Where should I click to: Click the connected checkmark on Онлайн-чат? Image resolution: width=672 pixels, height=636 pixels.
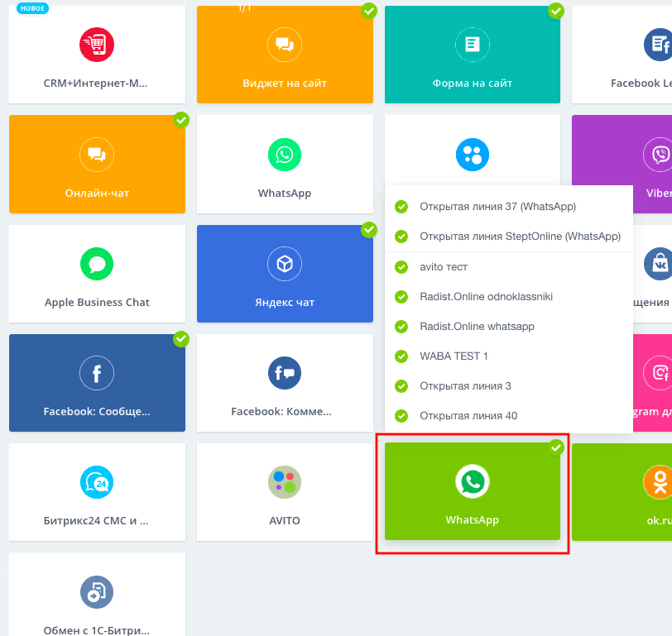point(181,120)
